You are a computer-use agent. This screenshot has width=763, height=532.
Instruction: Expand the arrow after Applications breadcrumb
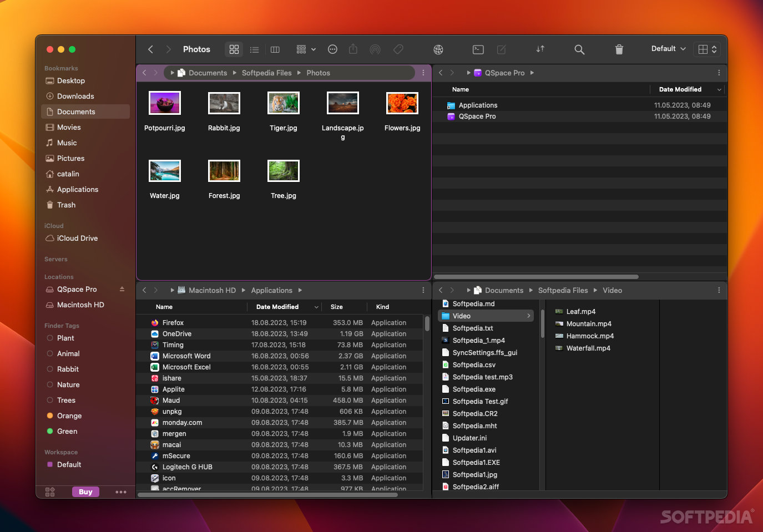pyautogui.click(x=300, y=290)
